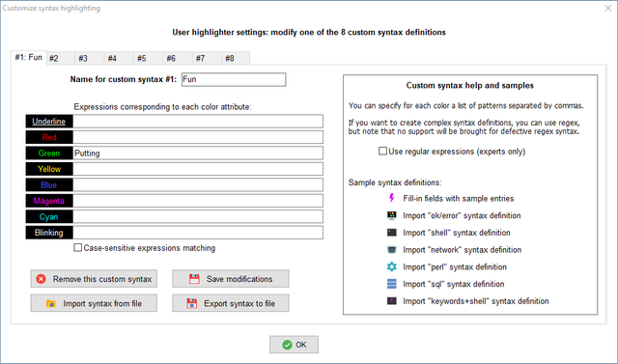Select the #8 custom syntax tab
Screen dimensions: 618x364
coord(236,58)
